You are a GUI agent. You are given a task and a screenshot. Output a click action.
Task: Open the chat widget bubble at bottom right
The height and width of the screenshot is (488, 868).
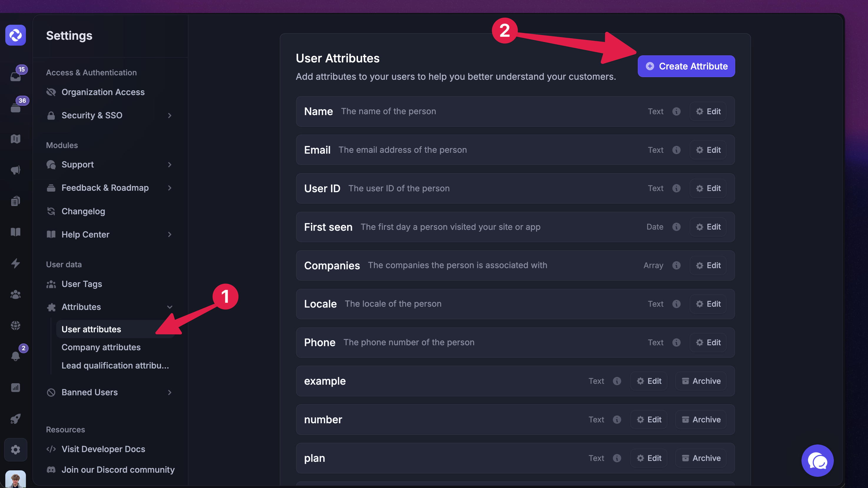[x=817, y=461]
